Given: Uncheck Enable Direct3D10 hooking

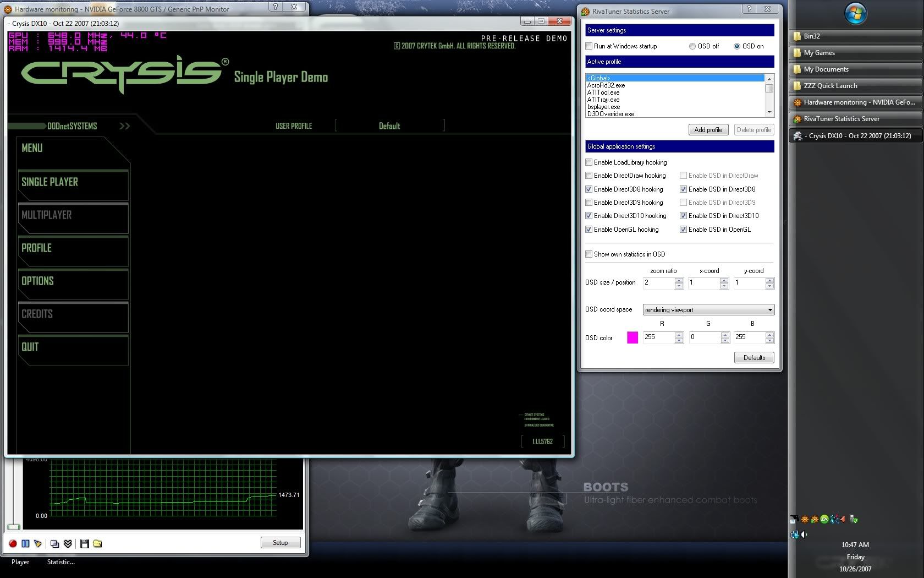Looking at the screenshot, I should [589, 216].
